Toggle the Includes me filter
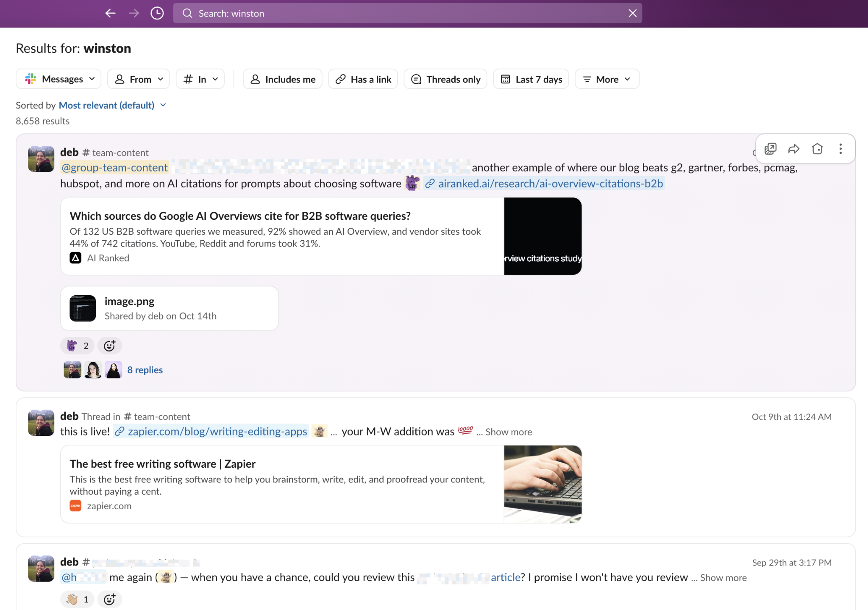 tap(283, 79)
